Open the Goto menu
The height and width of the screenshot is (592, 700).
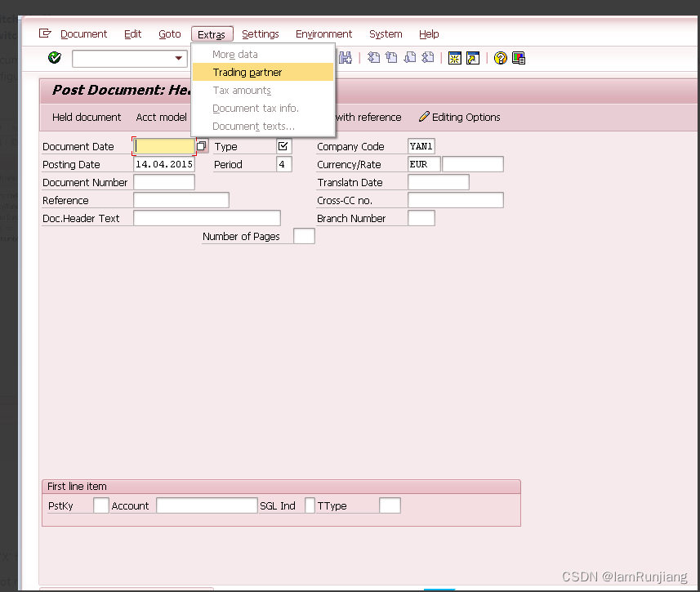pos(170,34)
